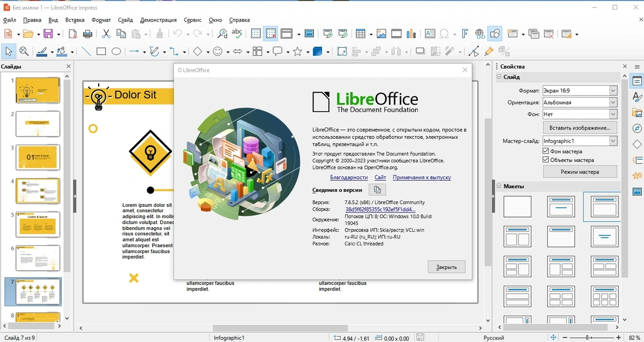Open the Файл menu
The width and height of the screenshot is (644, 342).
(10, 20)
